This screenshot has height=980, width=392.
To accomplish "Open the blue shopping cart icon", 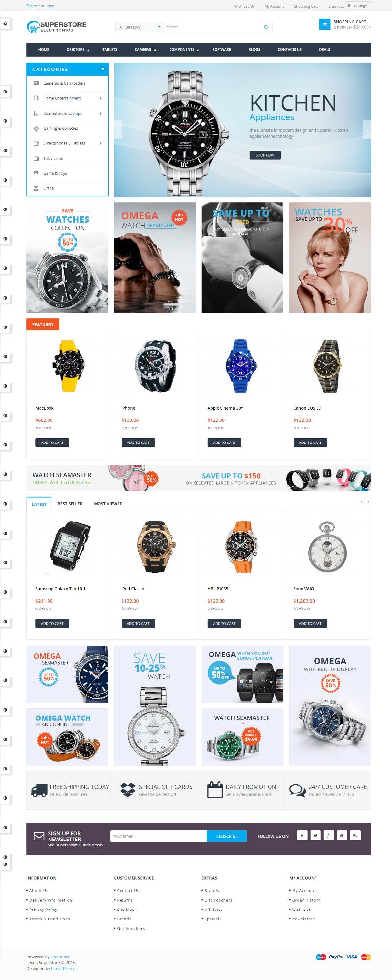I will click(324, 24).
